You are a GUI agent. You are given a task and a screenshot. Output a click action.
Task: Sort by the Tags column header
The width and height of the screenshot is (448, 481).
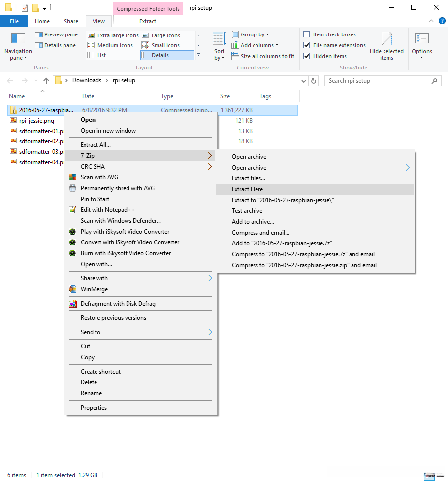[278, 96]
